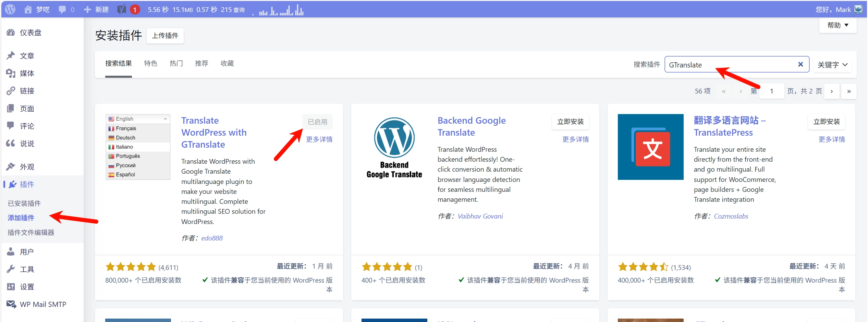Jump to last page of results
The height and width of the screenshot is (322, 868).
pos(849,91)
